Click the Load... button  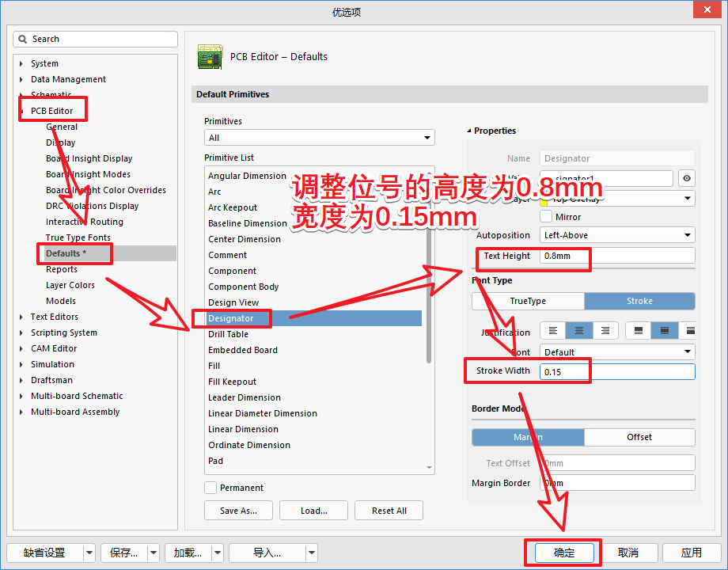[314, 511]
